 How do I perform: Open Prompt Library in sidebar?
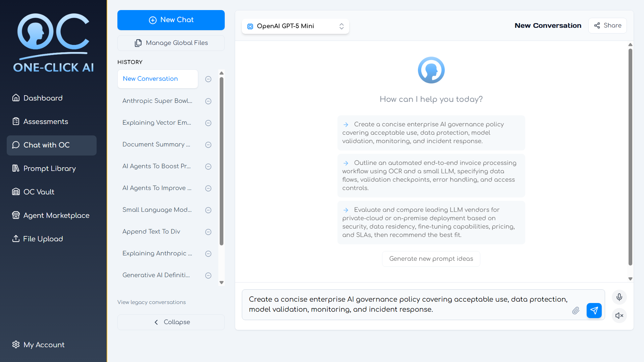pos(50,168)
